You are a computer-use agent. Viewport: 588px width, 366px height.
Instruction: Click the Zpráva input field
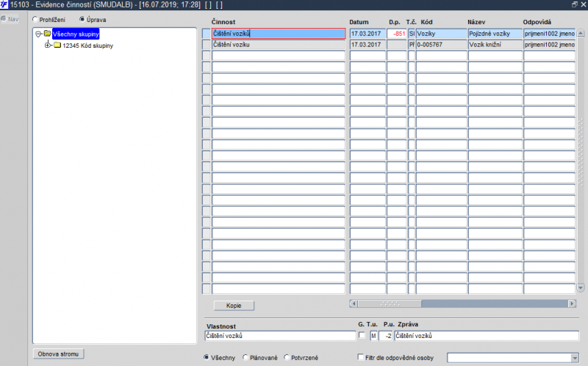[x=487, y=336]
